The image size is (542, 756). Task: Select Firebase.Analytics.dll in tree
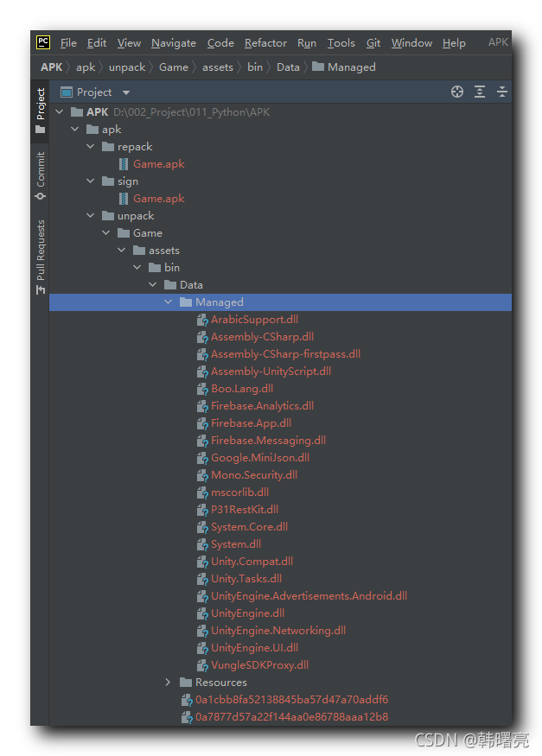[262, 406]
